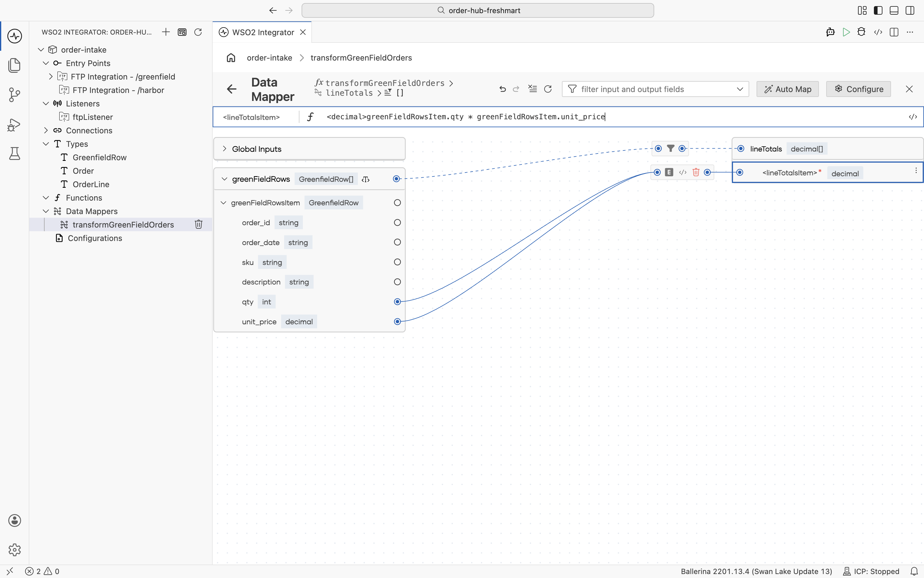The image size is (924, 578).
Task: Open the Testing flask icon
Action: click(x=14, y=154)
